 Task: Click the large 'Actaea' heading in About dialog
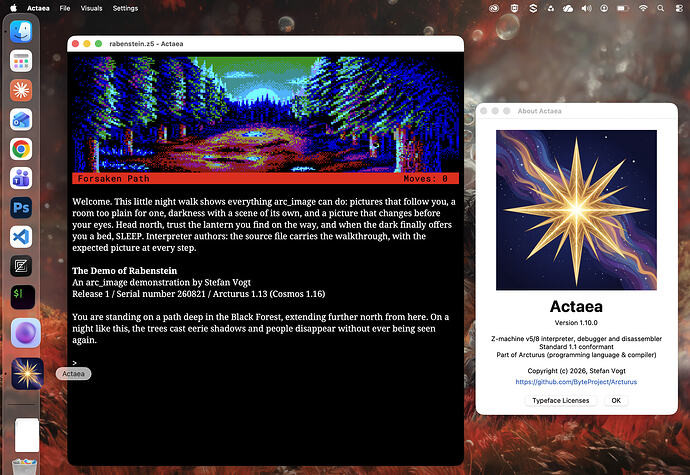click(576, 306)
